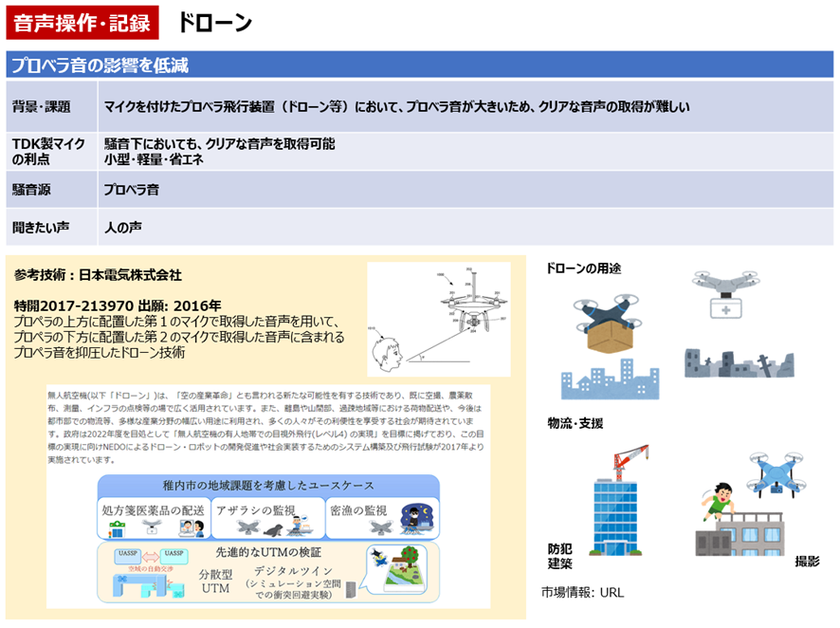
Task: Select the 背景・課題 row label
Action: (42, 107)
